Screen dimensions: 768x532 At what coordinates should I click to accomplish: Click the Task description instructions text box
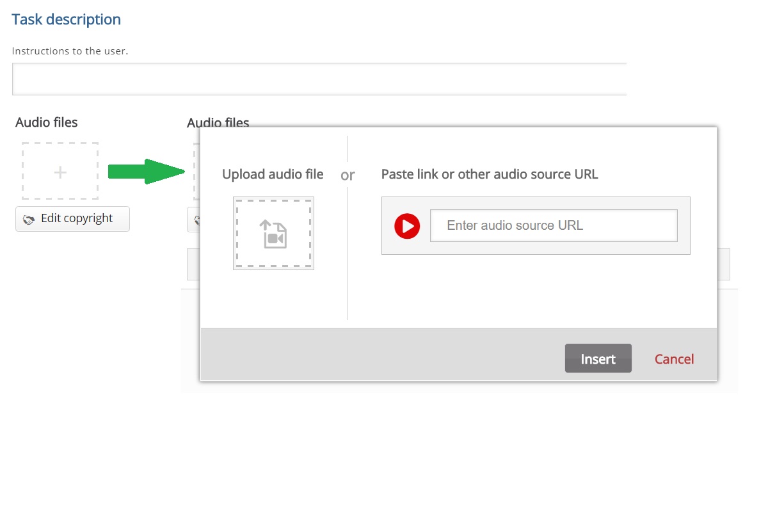318,78
